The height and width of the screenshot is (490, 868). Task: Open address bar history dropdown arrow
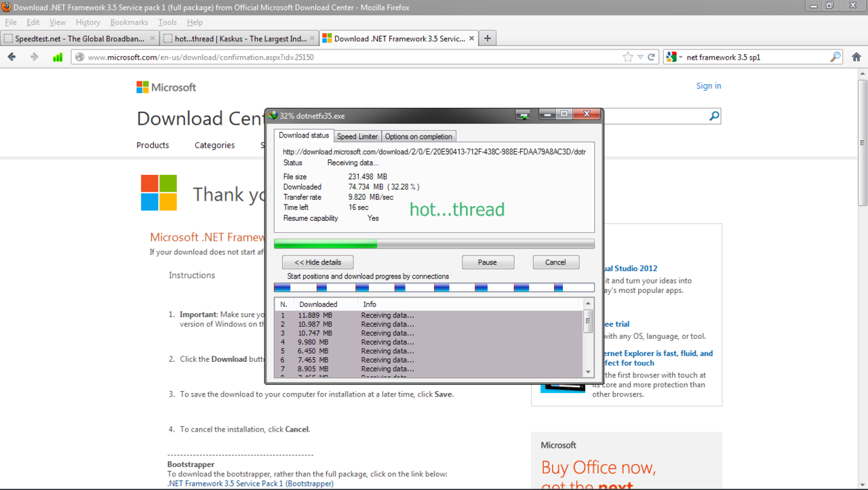pyautogui.click(x=640, y=58)
